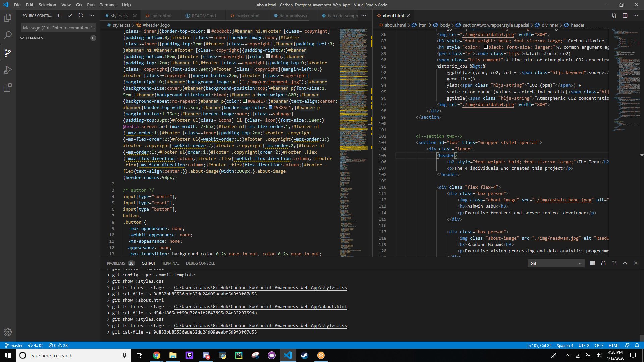
Task: Refresh the Source Control panel
Action: click(x=81, y=16)
